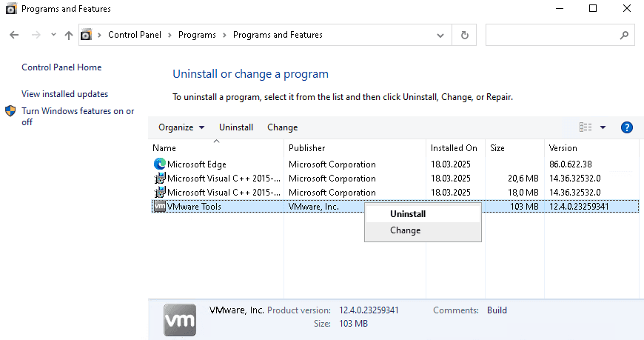644x340 pixels.
Task: Maximize the Programs and Features window
Action: (593, 9)
